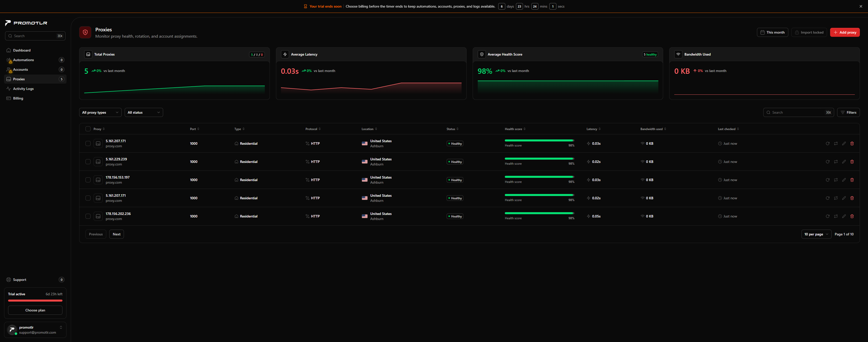Open the All proxy types dropdown
This screenshot has width=868, height=342.
(x=100, y=112)
